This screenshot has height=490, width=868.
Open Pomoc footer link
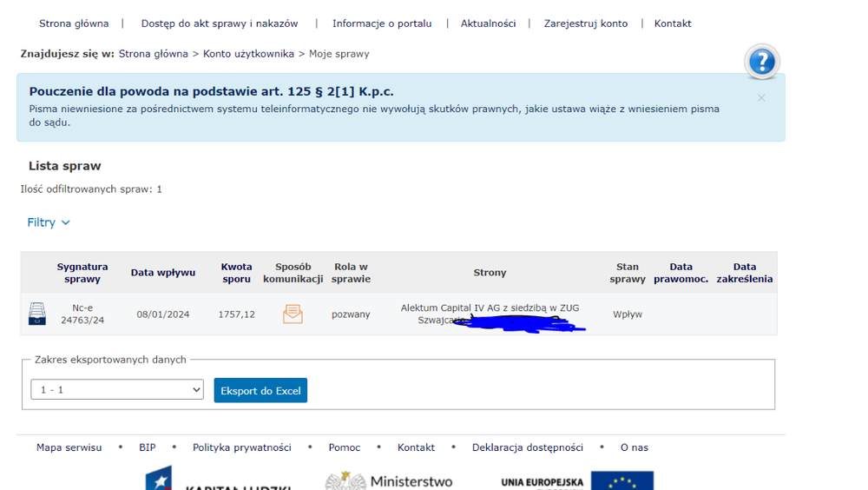(x=345, y=447)
